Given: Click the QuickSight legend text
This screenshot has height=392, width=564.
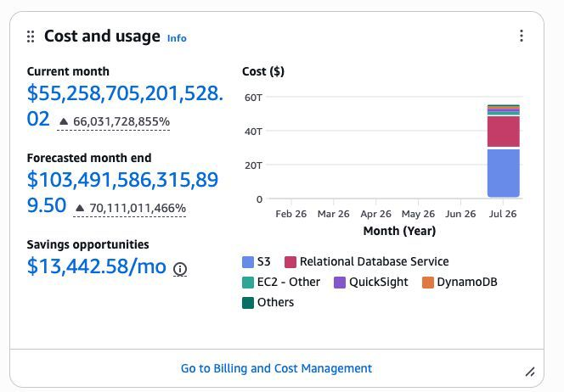Looking at the screenshot, I should coord(379,282).
